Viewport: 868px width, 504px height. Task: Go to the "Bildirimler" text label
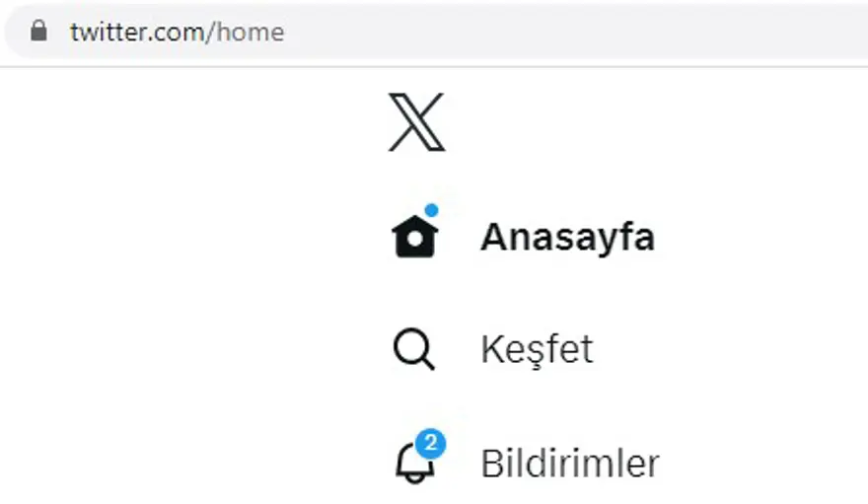[569, 463]
